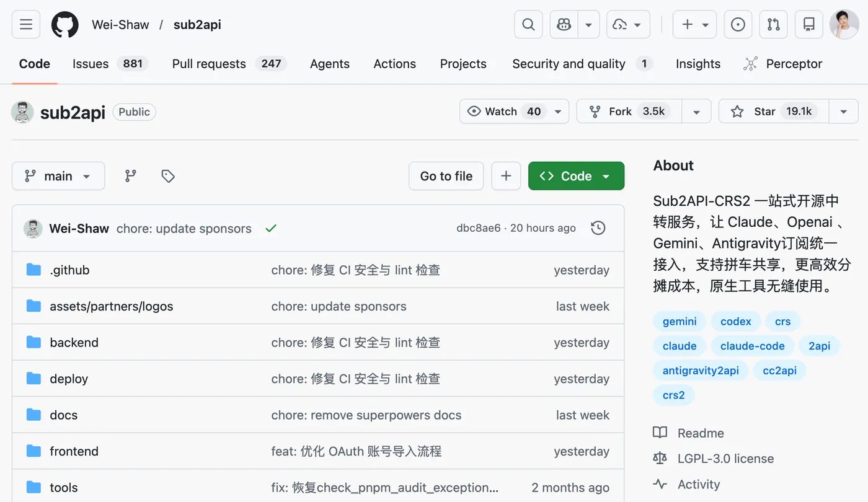The image size is (868, 502).
Task: View the green check status of latest commit
Action: (x=270, y=229)
